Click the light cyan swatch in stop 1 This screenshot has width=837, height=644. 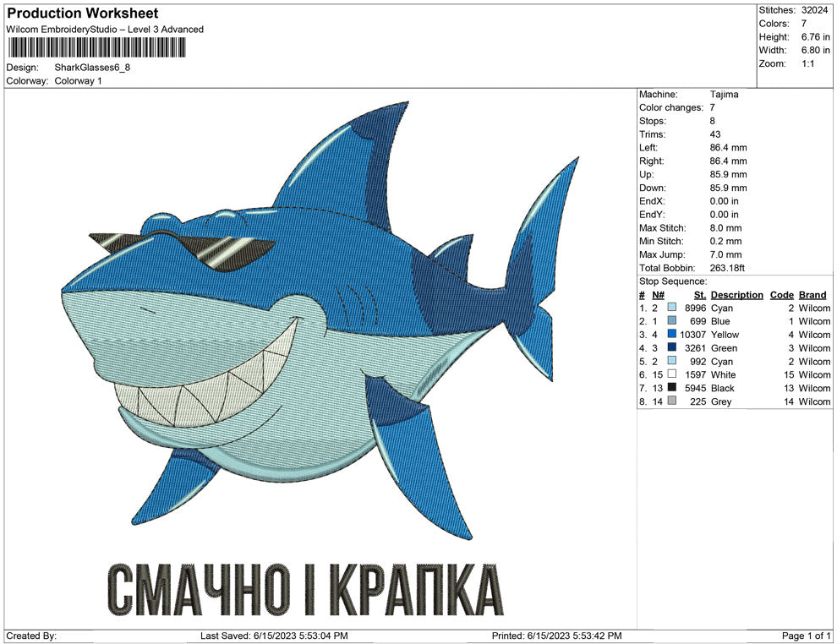pos(671,308)
